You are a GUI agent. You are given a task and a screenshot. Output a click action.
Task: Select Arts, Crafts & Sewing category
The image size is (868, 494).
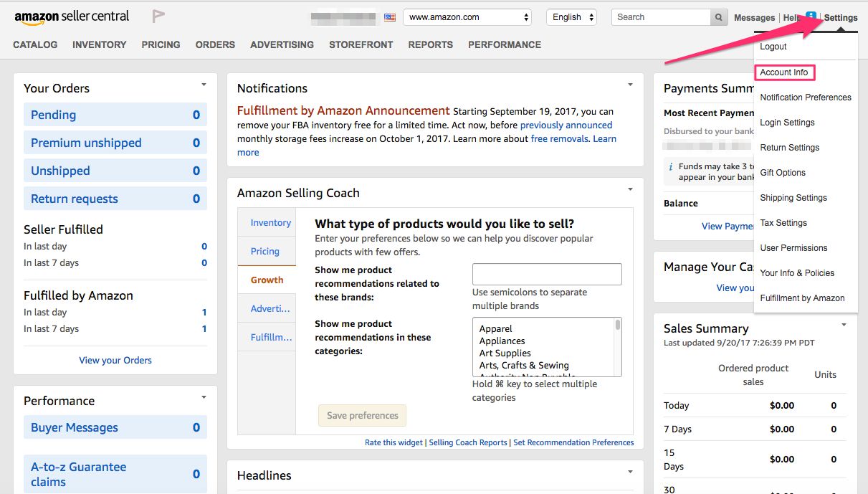(524, 366)
